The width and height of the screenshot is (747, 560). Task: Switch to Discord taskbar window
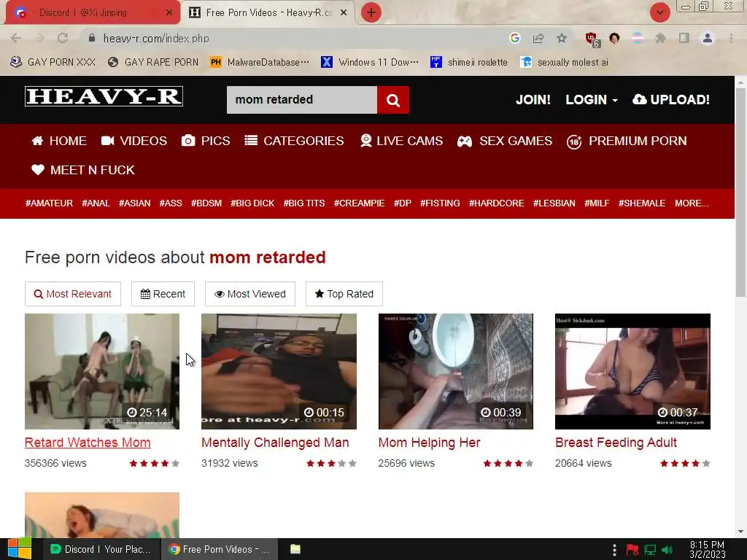(101, 549)
